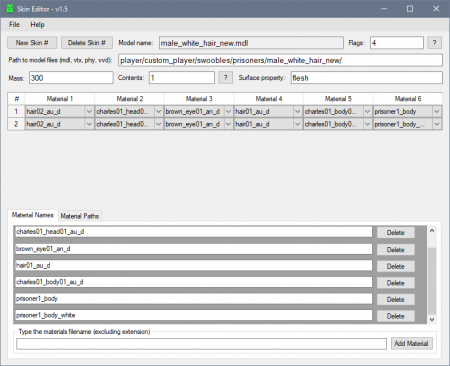Click the prisoner1_body material name field
450x366 pixels.
193,298
